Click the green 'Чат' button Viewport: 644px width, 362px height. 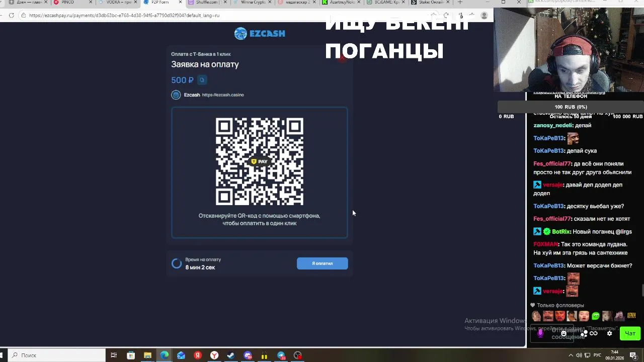[x=630, y=333]
